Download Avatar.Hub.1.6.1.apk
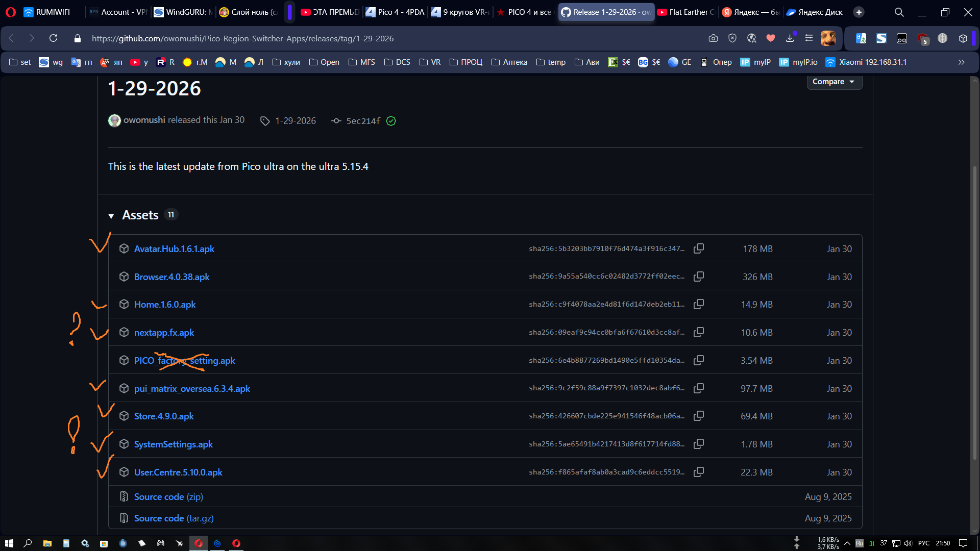Image resolution: width=980 pixels, height=551 pixels. tap(174, 249)
